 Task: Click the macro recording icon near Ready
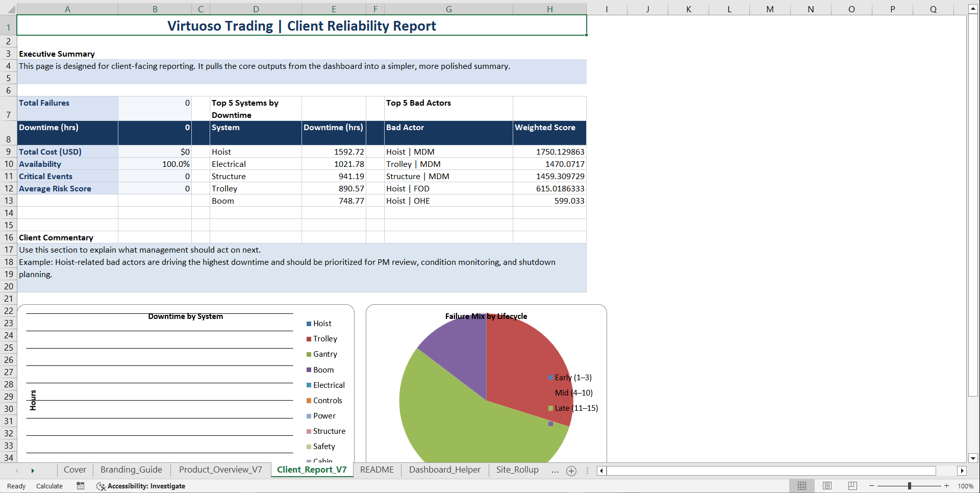click(80, 486)
